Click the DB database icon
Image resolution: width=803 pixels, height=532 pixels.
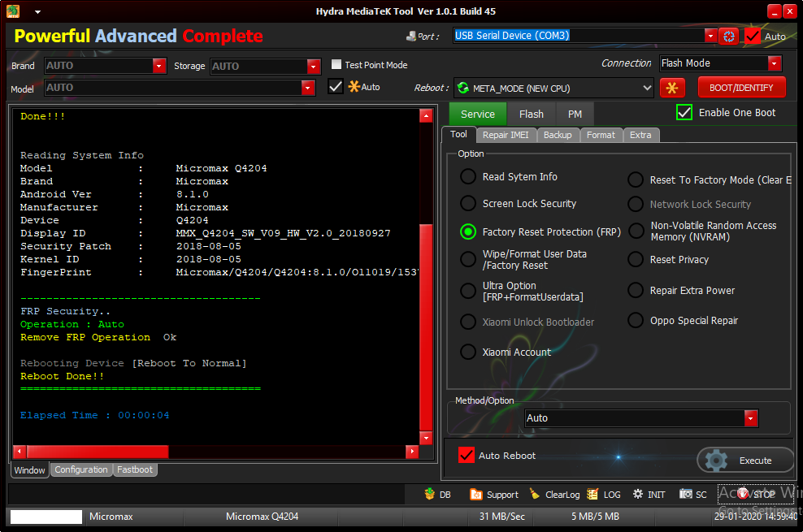[x=430, y=494]
